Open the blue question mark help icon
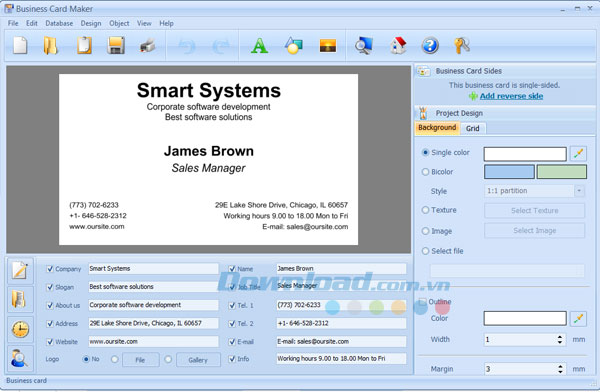The image size is (600, 392). [x=430, y=46]
